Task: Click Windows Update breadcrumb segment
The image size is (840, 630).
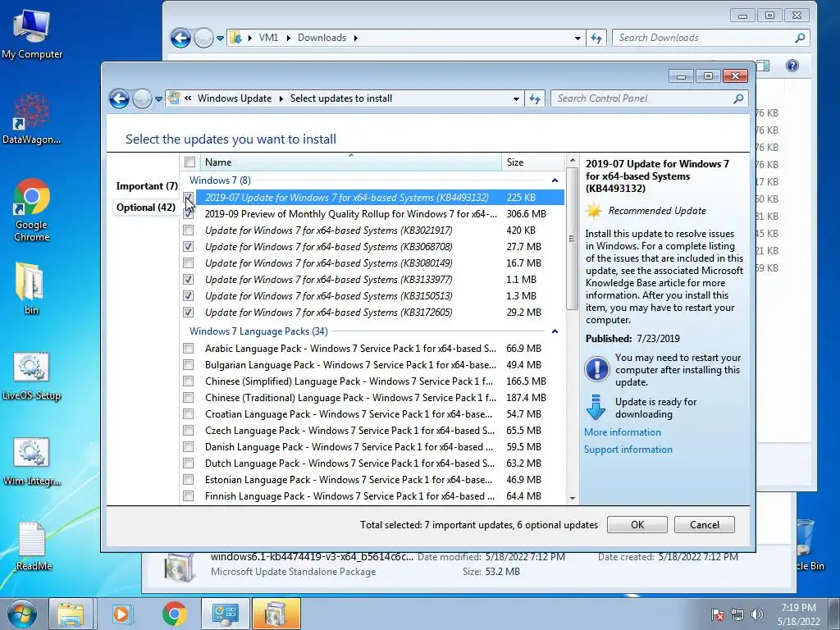Action: coord(235,98)
